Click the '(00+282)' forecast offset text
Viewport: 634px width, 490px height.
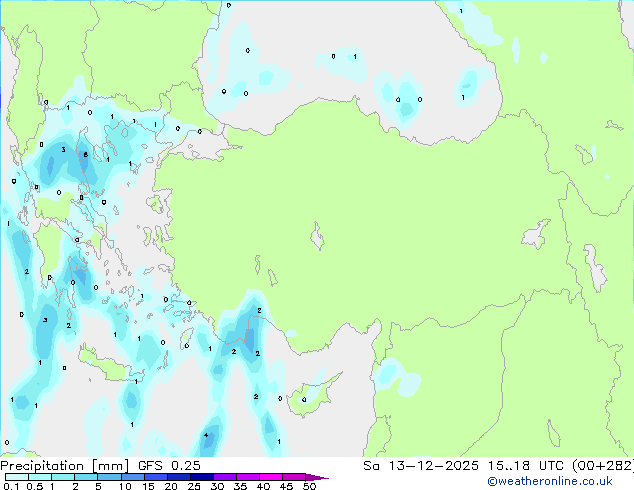point(603,466)
